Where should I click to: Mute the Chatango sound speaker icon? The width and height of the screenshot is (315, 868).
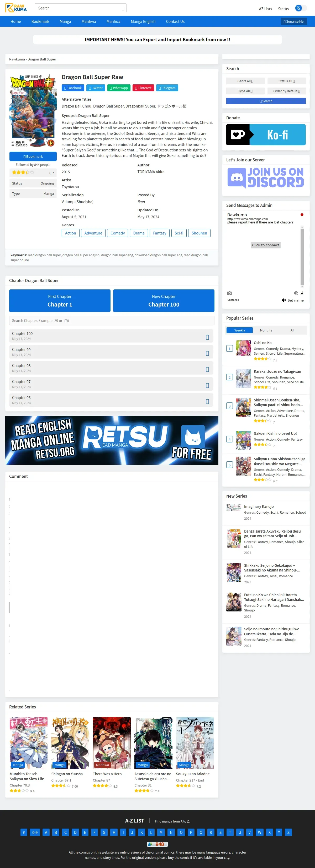coord(284,300)
